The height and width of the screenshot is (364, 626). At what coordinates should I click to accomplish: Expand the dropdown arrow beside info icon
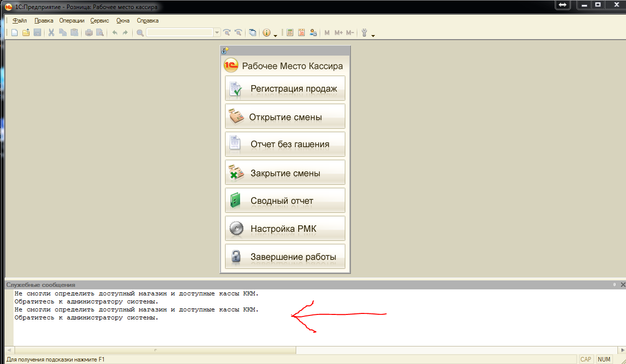pyautogui.click(x=275, y=34)
